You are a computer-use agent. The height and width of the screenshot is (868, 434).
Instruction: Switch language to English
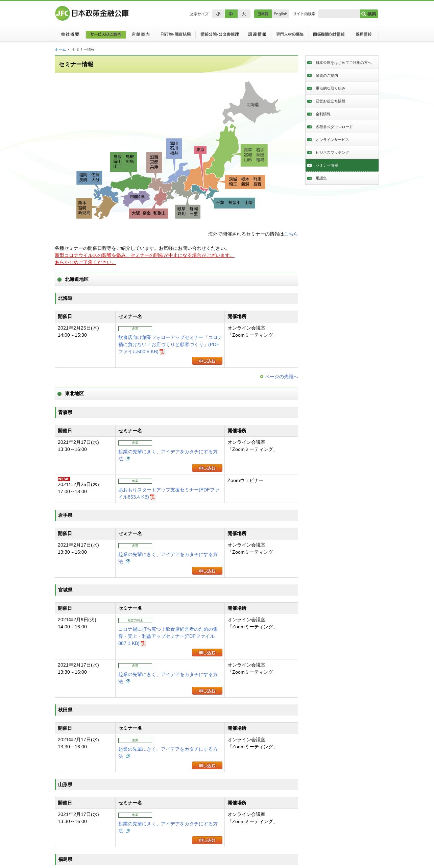pos(281,14)
